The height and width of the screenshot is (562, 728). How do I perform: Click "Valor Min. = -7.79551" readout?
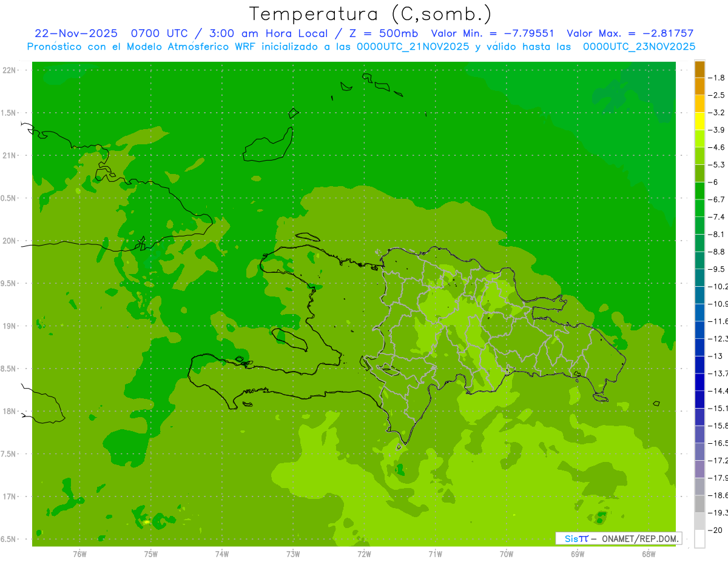tap(492, 33)
